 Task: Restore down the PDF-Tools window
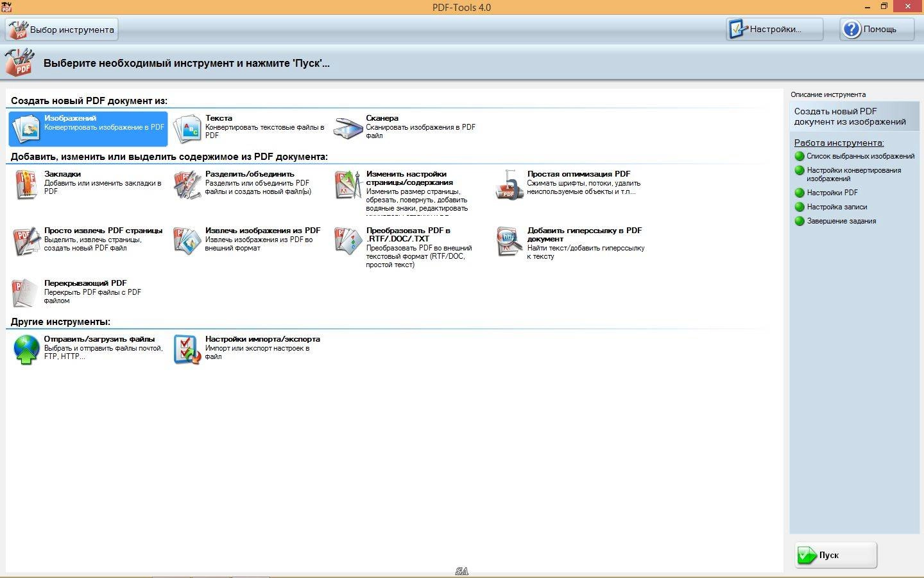(x=884, y=6)
